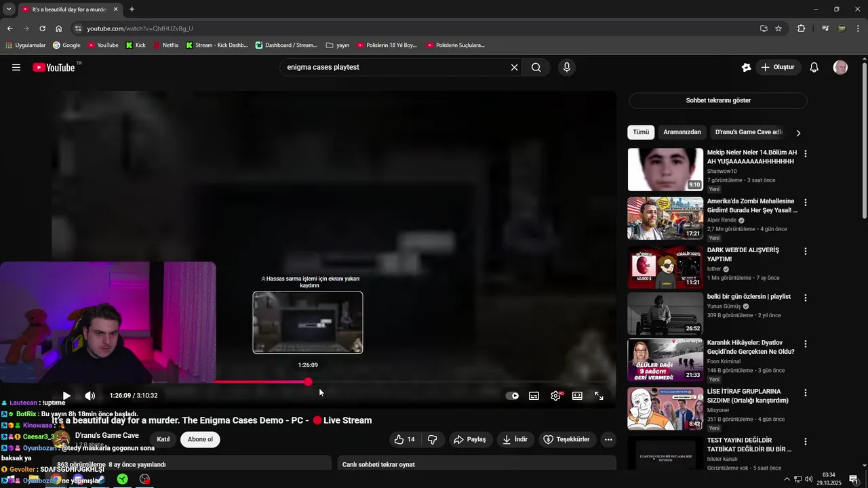Toggle the autoplay switch
868x488 pixels.
512,396
